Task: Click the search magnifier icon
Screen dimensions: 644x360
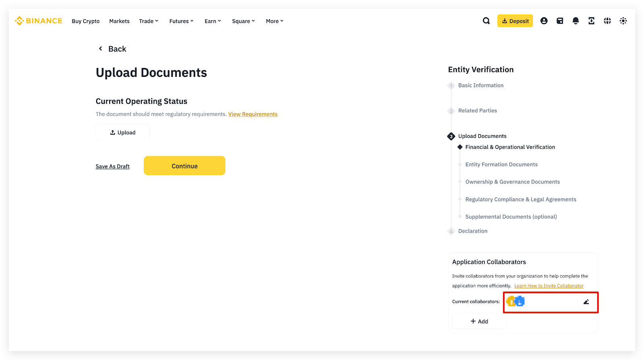Action: (x=486, y=21)
